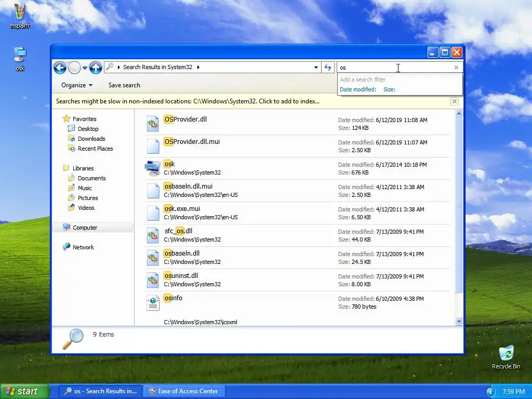Click the osuninst.dll file icon
This screenshot has width=532, height=399.
153,280
